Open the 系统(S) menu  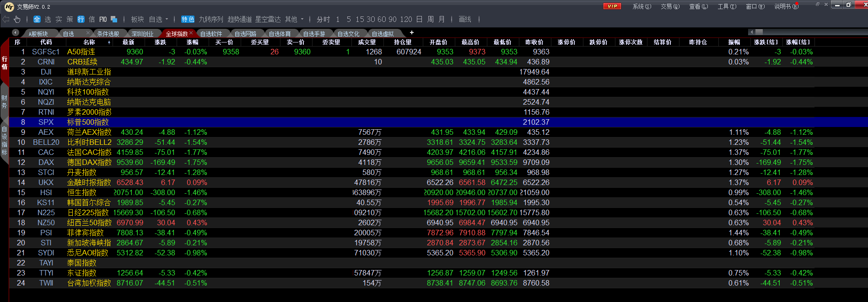pyautogui.click(x=642, y=6)
